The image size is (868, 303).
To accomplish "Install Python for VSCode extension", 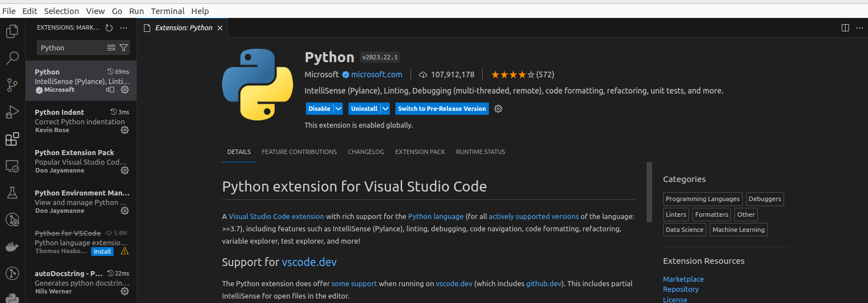I will (x=102, y=251).
